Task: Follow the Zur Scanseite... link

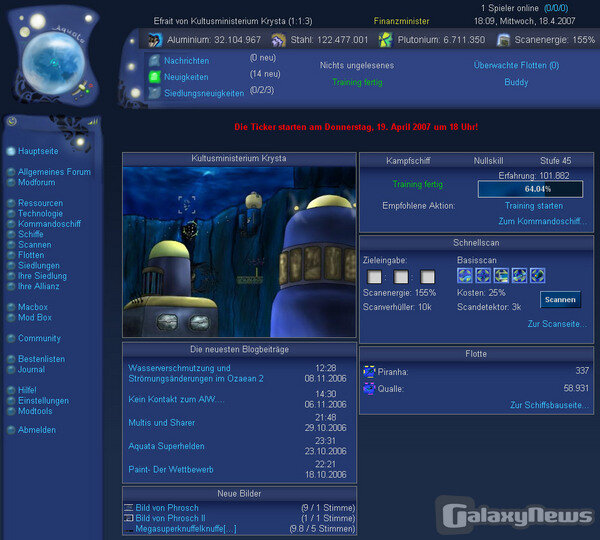Action: (x=557, y=324)
